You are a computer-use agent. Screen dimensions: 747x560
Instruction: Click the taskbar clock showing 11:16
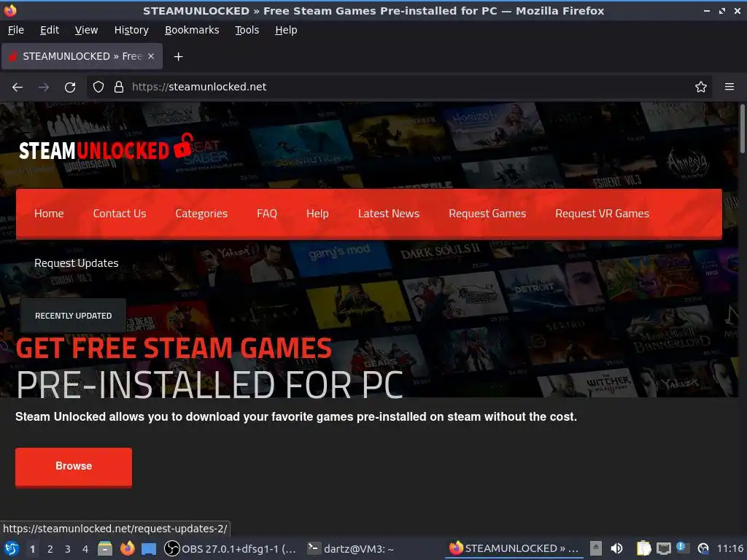click(729, 549)
